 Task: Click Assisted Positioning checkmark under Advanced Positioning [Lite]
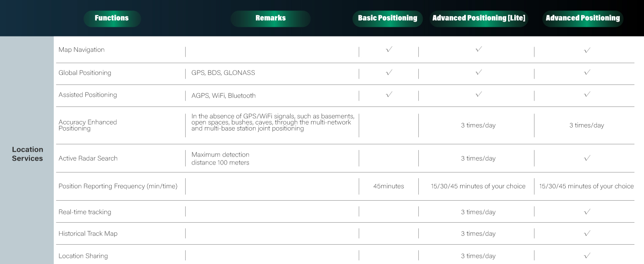pyautogui.click(x=479, y=94)
